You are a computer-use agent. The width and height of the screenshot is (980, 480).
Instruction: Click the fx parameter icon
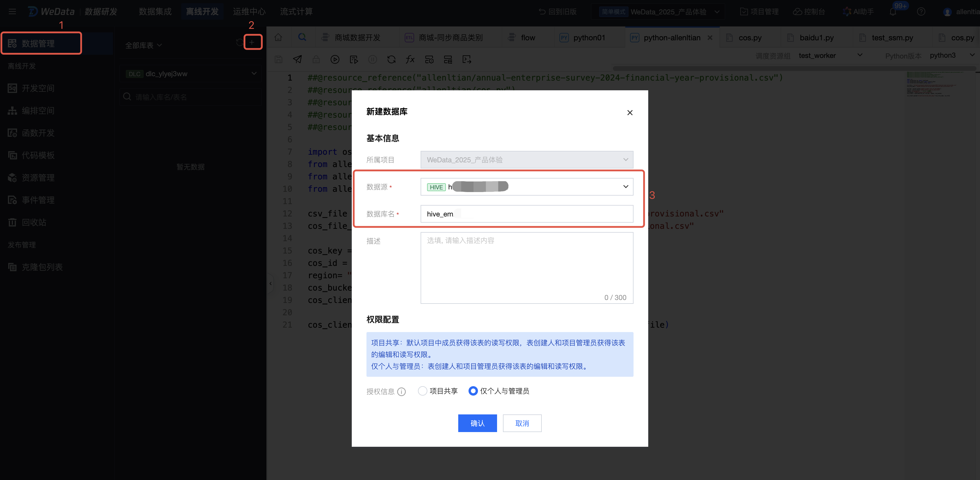410,59
